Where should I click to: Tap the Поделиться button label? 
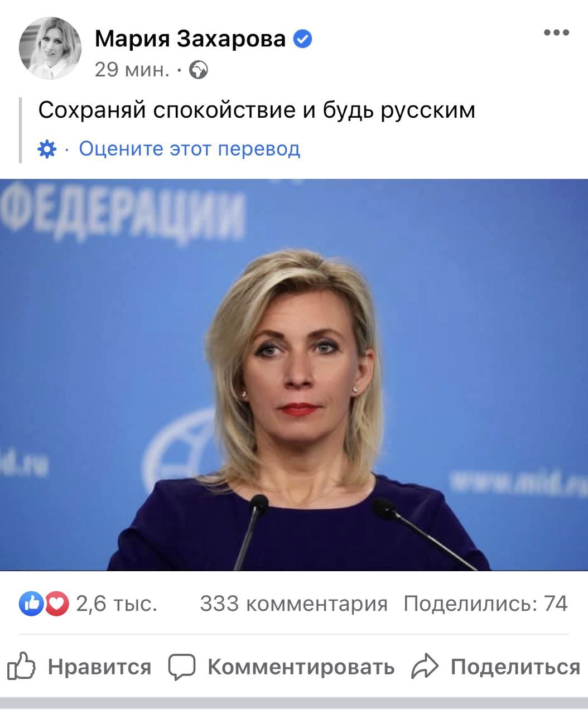coord(515,667)
